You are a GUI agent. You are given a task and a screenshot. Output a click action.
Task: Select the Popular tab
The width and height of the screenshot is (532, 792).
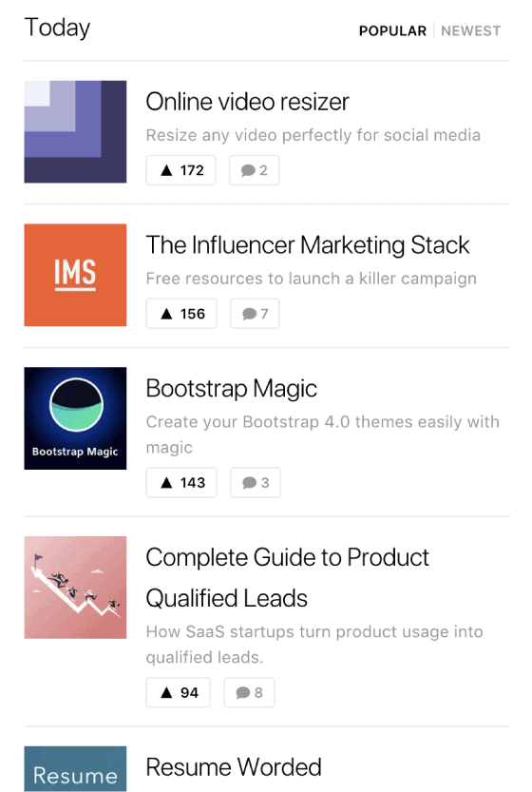392,30
